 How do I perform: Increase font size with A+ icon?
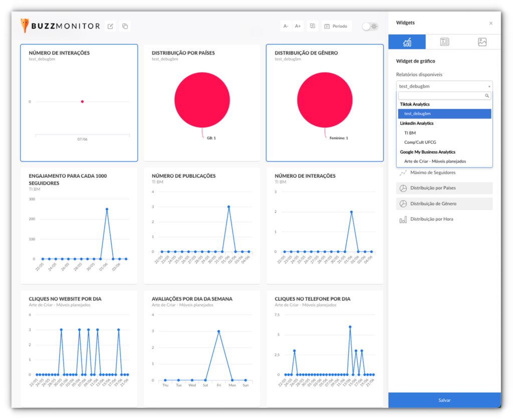298,26
